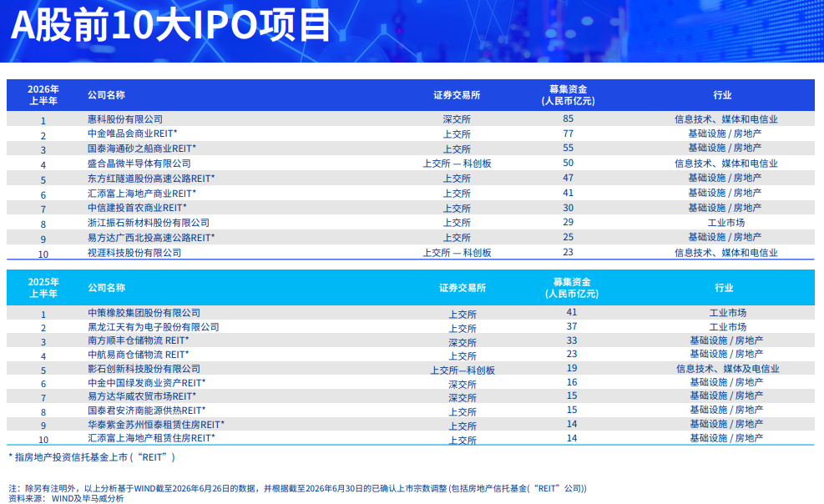Click '行业' header in 2025 table
824x504 pixels.
tap(724, 288)
